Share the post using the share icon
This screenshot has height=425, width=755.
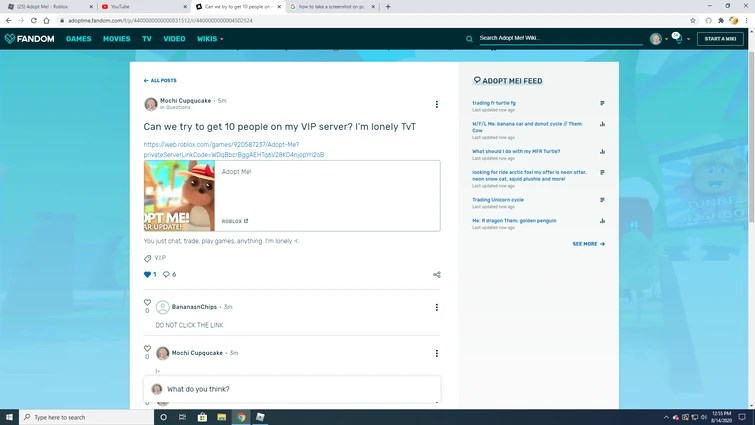coord(437,274)
